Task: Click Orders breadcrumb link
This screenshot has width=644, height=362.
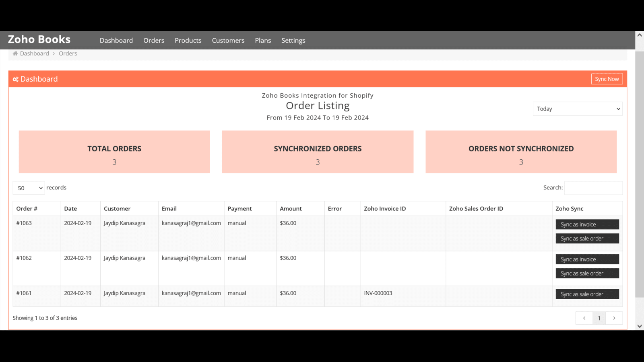Action: (x=68, y=53)
